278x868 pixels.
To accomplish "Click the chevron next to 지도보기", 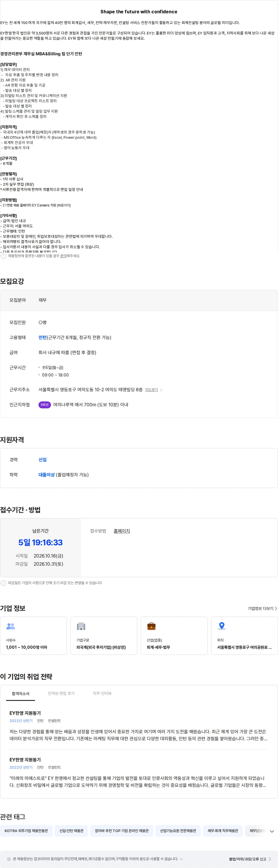I will [161, 390].
